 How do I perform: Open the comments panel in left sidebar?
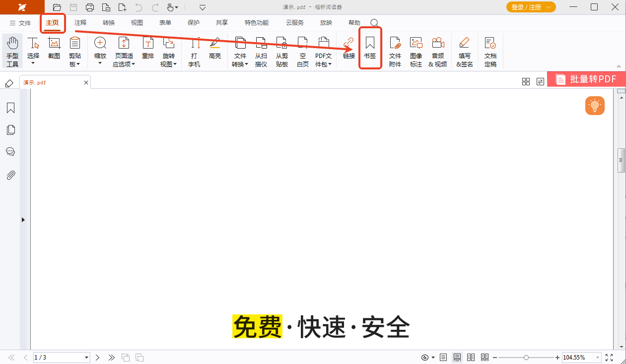coord(10,152)
